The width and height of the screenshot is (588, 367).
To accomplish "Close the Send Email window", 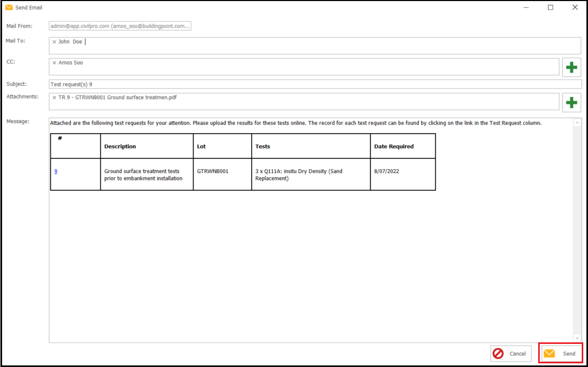I will pyautogui.click(x=575, y=7).
